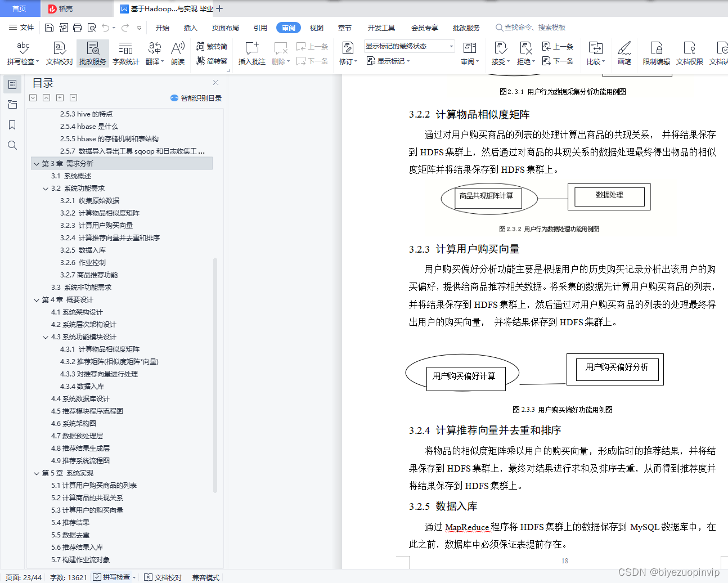The image size is (728, 583).
Task: Open the spell check (拼写检查) tool
Action: pyautogui.click(x=23, y=53)
